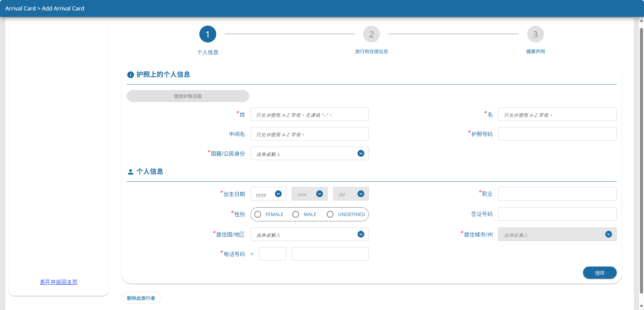Open the 居住城市/州 dropdown
The image size is (644, 310).
608,234
